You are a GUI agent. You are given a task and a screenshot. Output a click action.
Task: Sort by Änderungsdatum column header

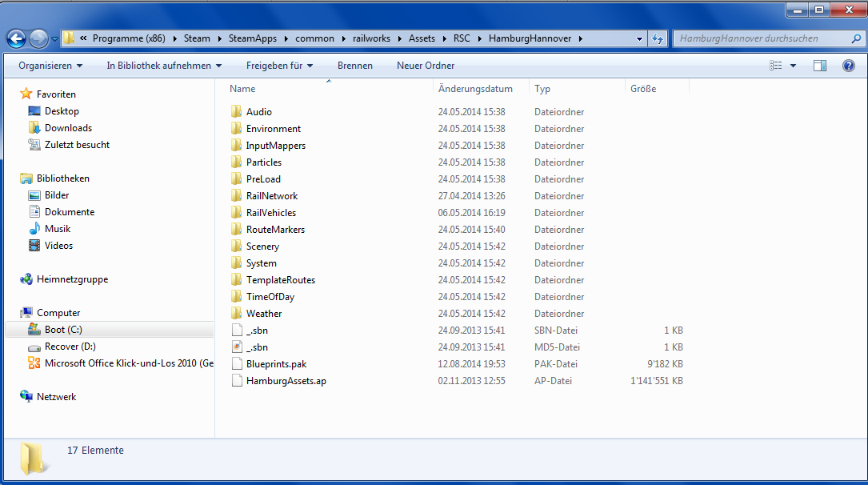[x=475, y=89]
